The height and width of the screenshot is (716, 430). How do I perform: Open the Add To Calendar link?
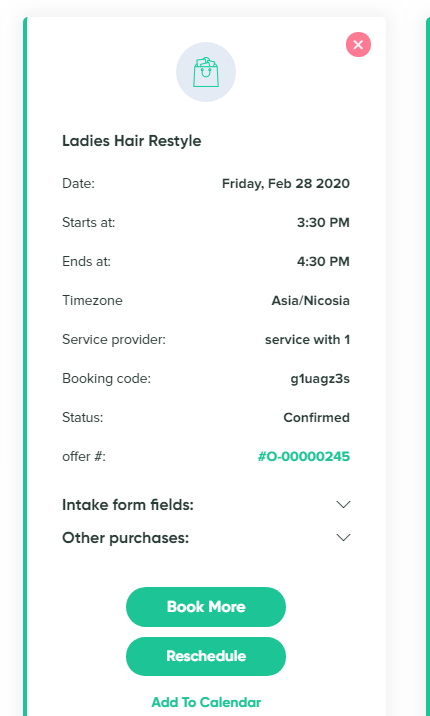pyautogui.click(x=206, y=702)
